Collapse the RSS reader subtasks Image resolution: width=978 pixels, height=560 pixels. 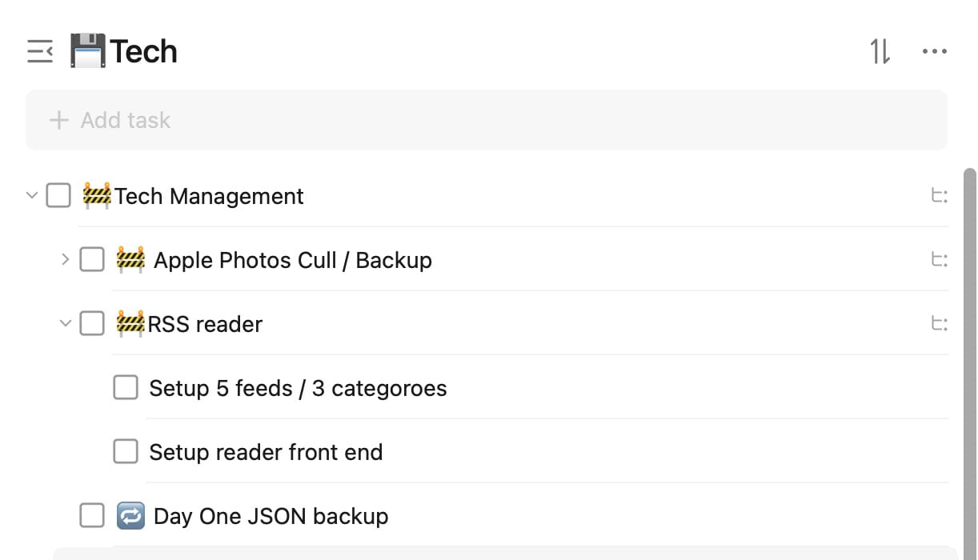66,324
